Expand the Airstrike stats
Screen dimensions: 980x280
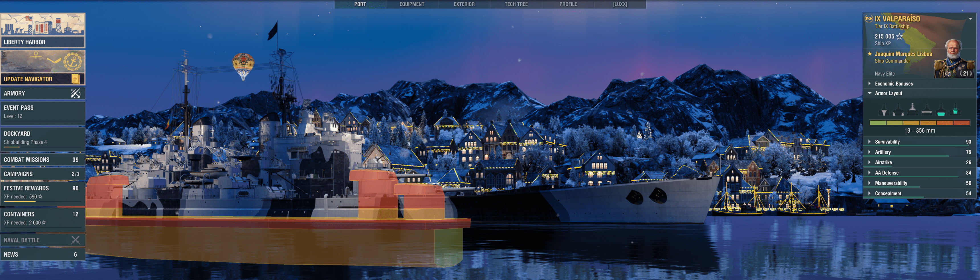click(920, 163)
